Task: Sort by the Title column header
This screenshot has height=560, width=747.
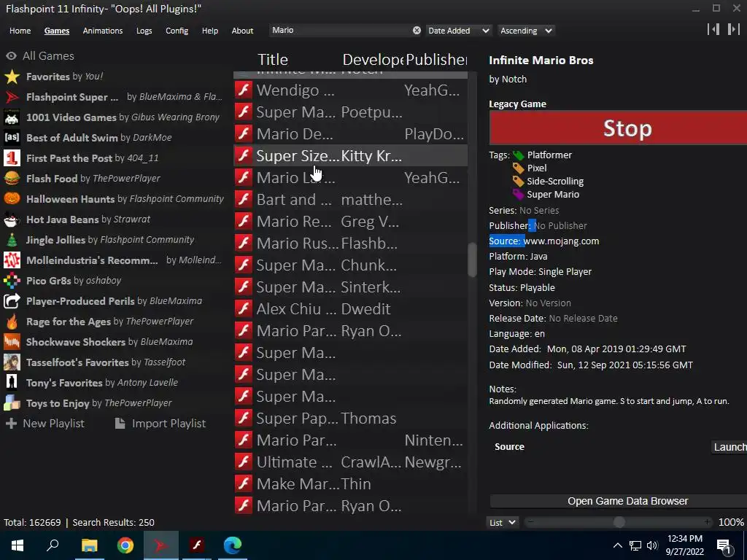Action: pos(273,60)
